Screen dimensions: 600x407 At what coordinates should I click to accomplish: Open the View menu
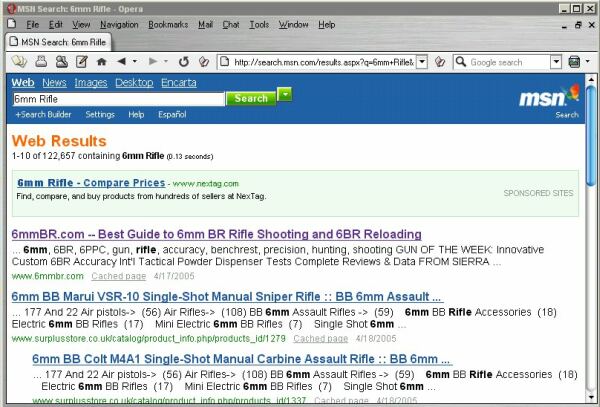pyautogui.click(x=81, y=24)
